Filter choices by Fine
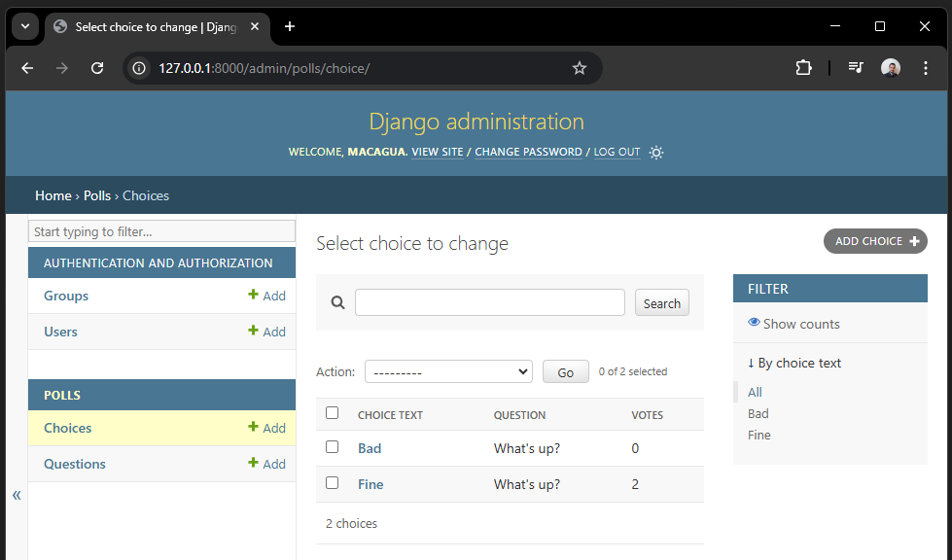952x560 pixels. click(x=758, y=435)
